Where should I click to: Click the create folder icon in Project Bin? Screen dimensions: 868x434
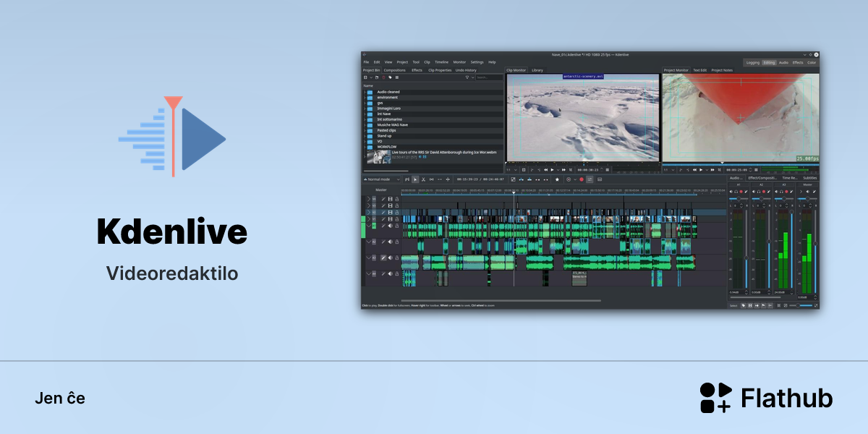(x=377, y=77)
